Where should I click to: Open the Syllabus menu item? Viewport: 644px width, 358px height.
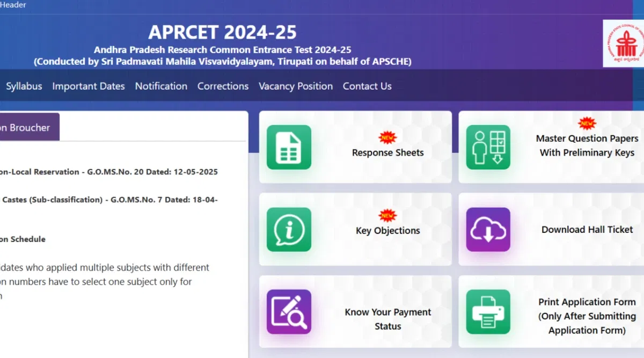[24, 86]
